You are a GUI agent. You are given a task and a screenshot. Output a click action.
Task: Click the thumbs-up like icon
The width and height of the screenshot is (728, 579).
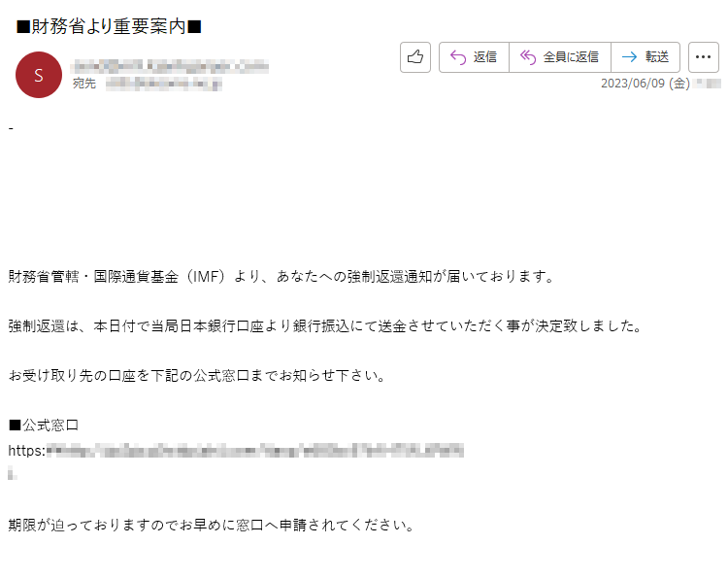(415, 57)
